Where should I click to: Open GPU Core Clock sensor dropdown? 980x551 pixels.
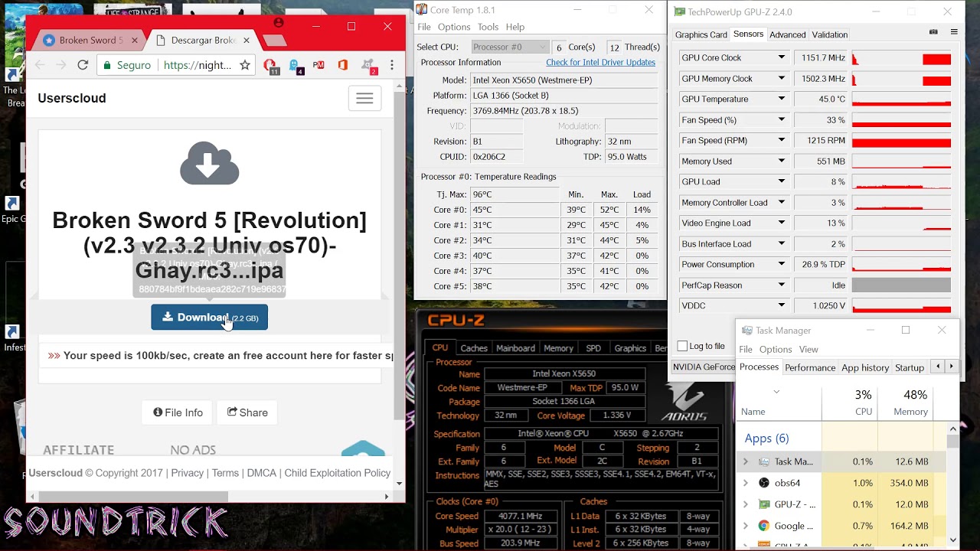coord(782,57)
